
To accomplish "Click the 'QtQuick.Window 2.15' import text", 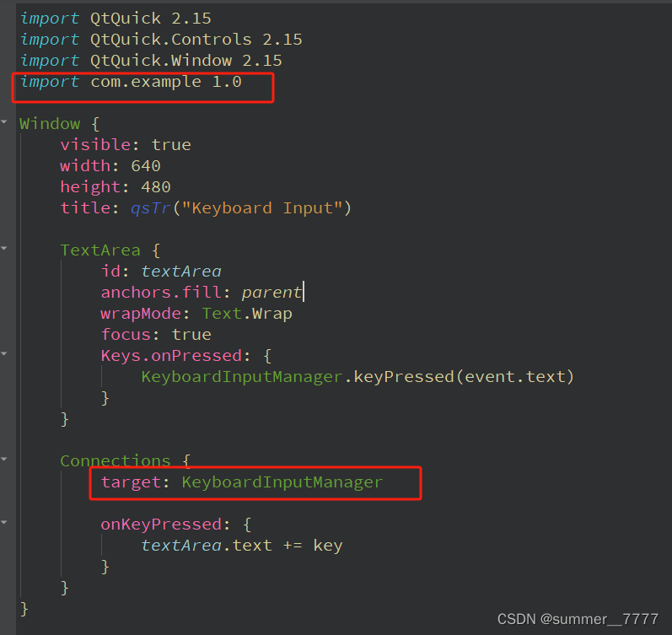I will (186, 61).
